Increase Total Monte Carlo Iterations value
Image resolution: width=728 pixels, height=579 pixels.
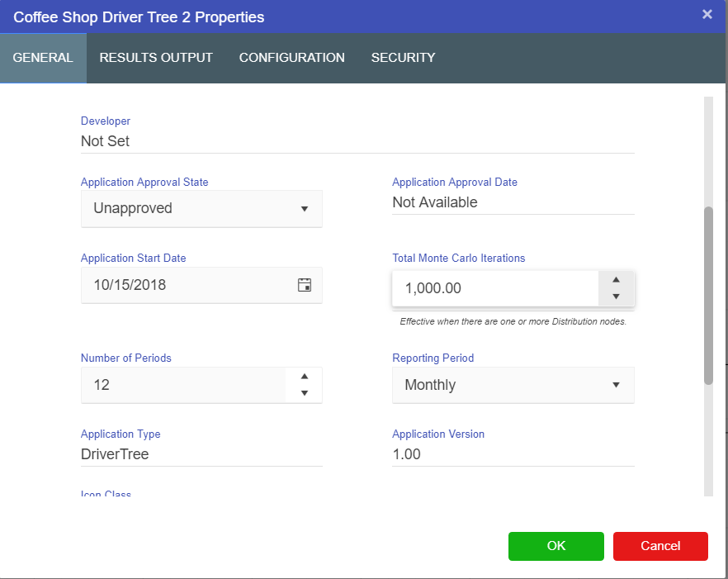tap(616, 279)
